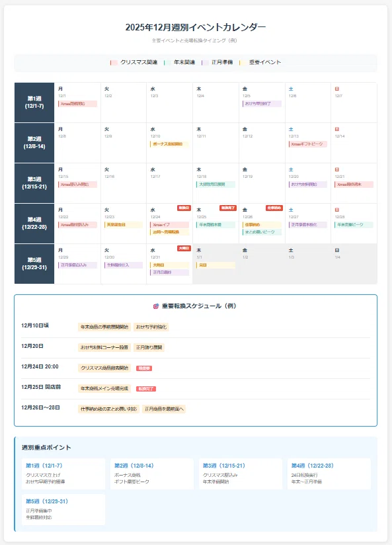Click the おせち予約強化 tag

click(151, 327)
